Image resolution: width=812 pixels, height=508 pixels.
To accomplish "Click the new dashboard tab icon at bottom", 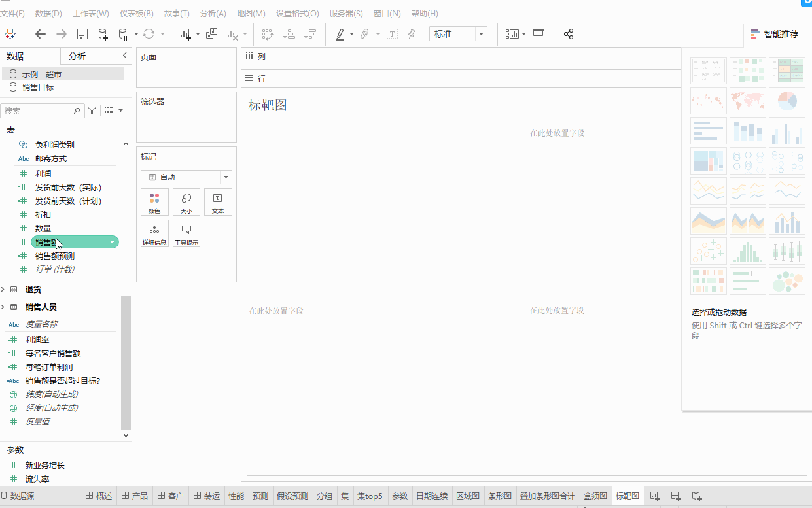I will click(x=676, y=496).
